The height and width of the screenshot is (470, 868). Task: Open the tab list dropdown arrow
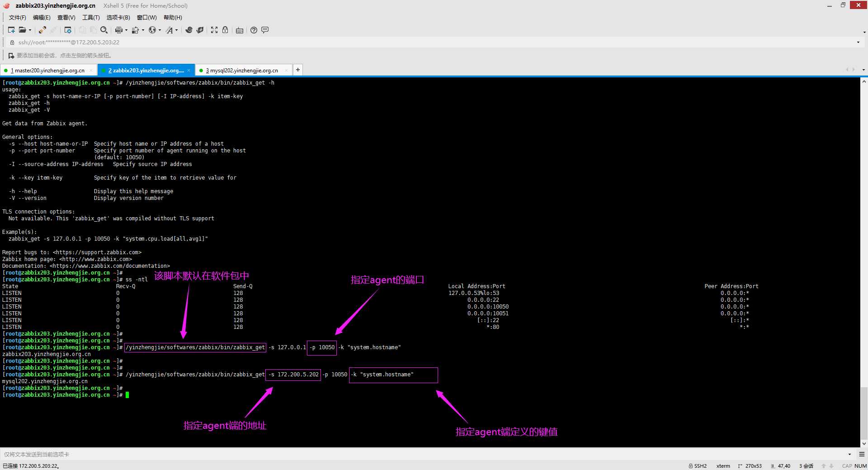(863, 70)
